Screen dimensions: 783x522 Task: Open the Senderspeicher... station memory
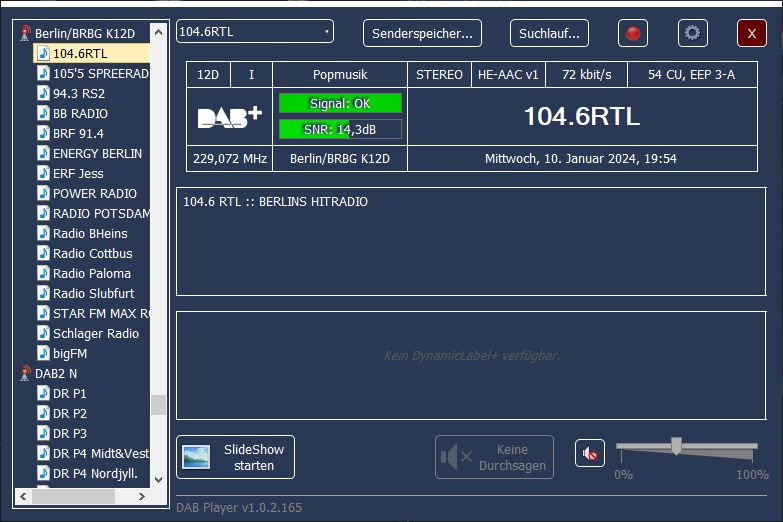(422, 33)
